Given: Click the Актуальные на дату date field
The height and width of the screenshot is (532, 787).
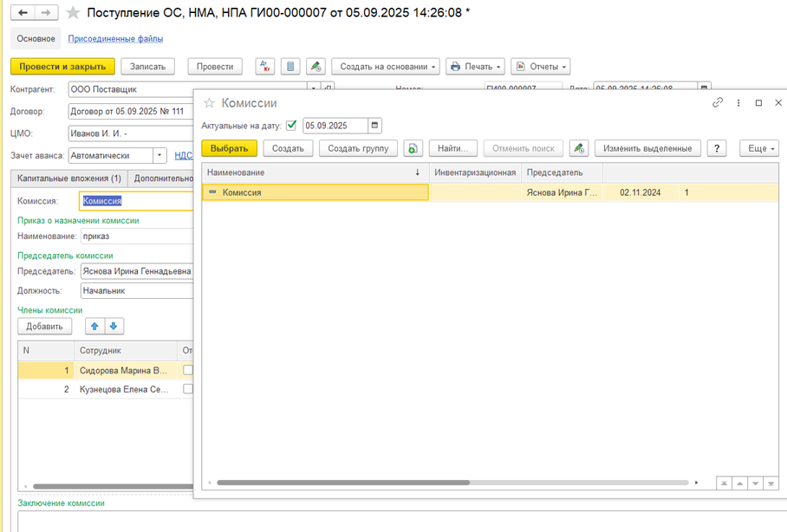Looking at the screenshot, I should point(335,126).
